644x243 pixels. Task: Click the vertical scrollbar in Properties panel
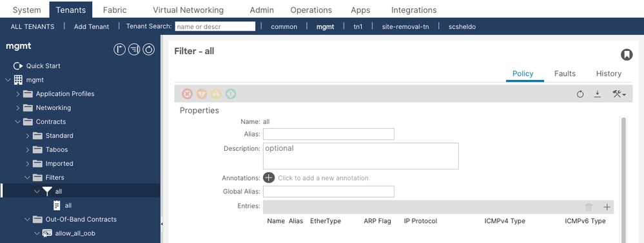pos(623,180)
